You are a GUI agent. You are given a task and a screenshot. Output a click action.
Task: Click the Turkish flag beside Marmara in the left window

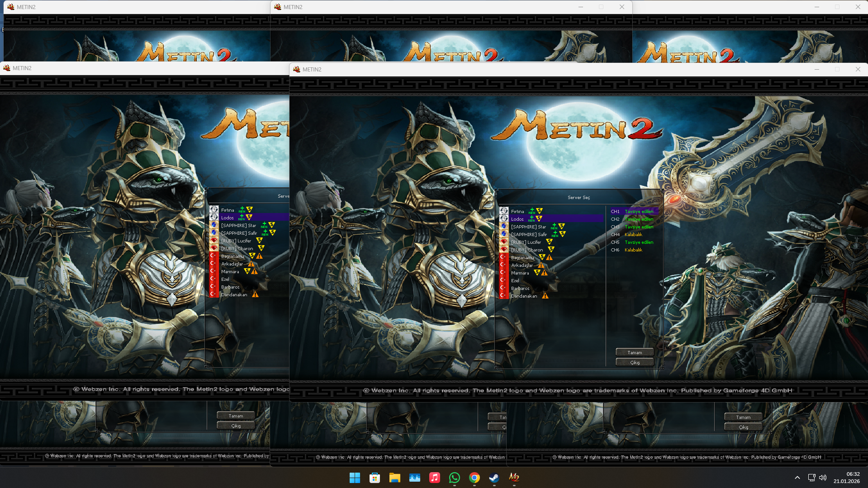coord(214,271)
